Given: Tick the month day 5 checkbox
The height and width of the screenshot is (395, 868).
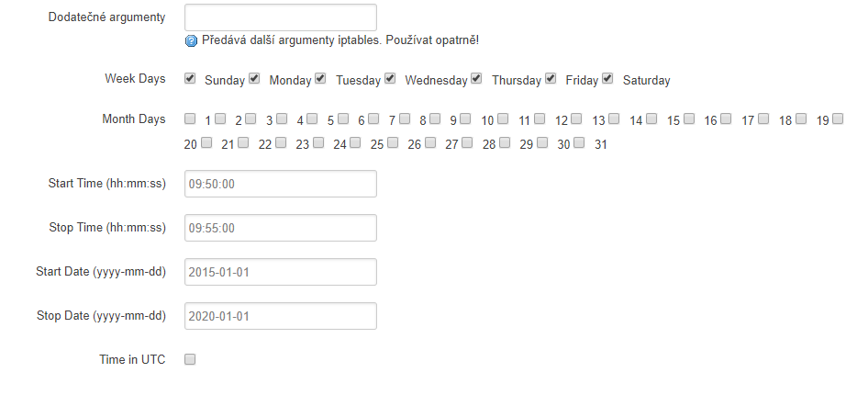Looking at the screenshot, I should (312, 118).
